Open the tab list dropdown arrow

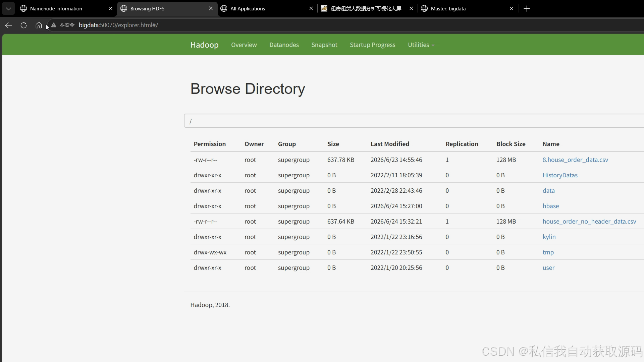coord(8,9)
